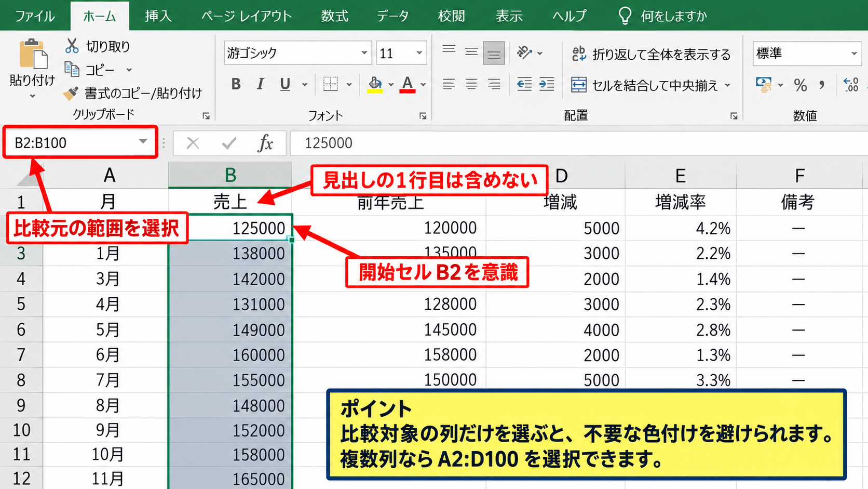Expand the Name Box dropdown arrow
This screenshot has width=868, height=489.
point(143,142)
